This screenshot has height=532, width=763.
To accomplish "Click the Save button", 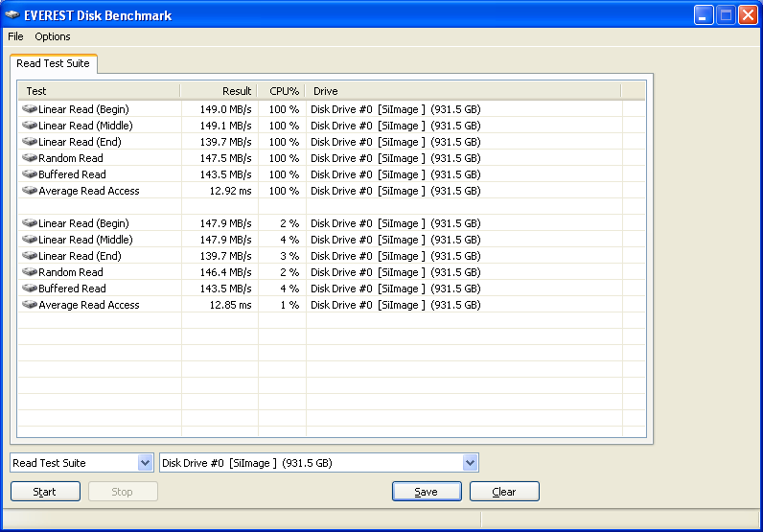I will click(x=427, y=492).
